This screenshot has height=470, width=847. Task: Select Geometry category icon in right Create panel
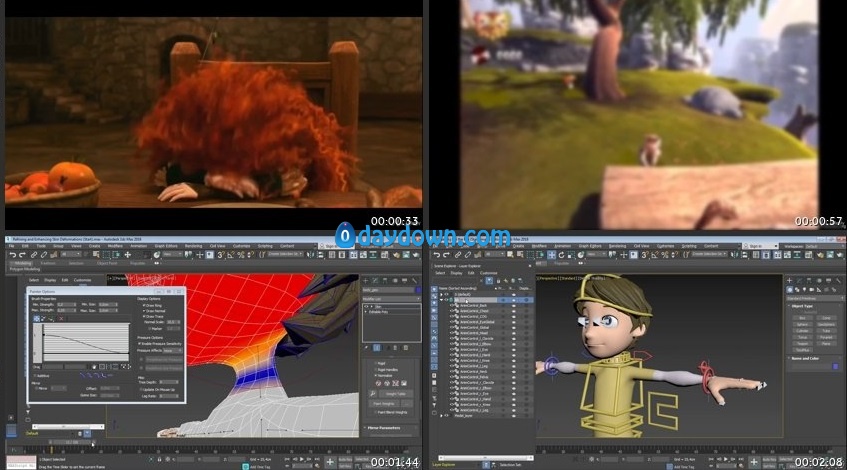tap(790, 290)
